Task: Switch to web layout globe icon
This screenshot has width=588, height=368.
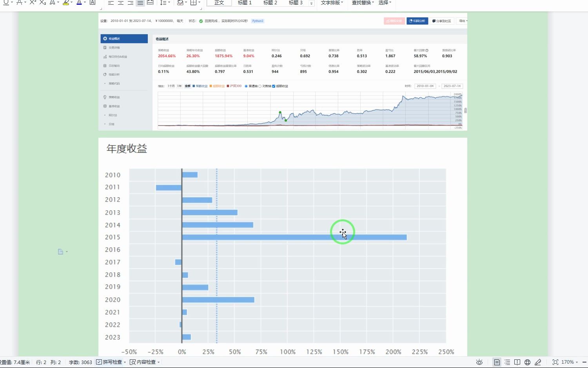Action: click(x=528, y=362)
